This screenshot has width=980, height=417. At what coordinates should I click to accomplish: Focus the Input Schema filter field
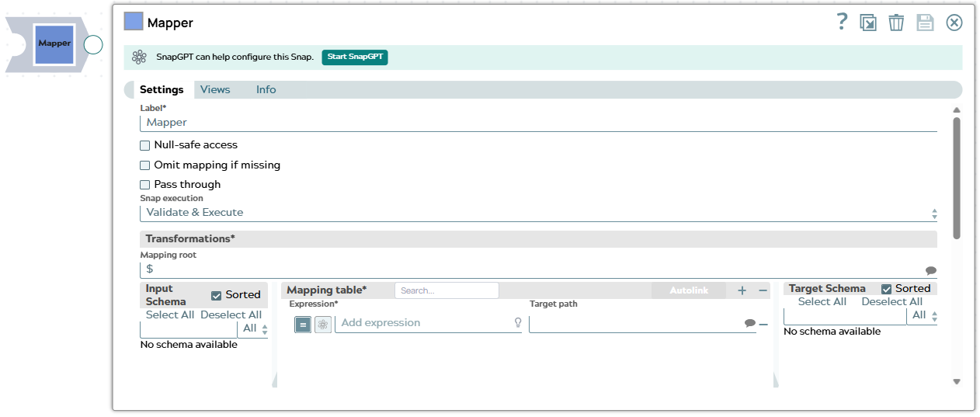tap(189, 328)
